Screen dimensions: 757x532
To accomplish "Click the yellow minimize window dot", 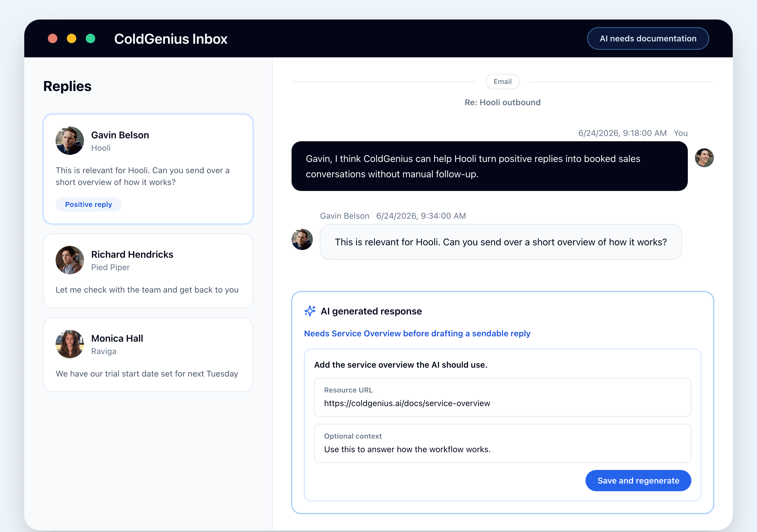I will pyautogui.click(x=72, y=38).
